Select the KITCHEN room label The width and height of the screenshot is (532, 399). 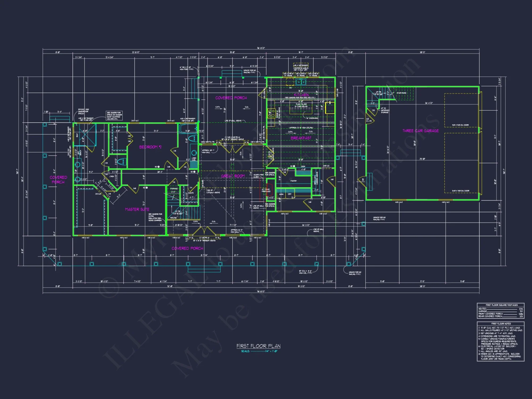click(301, 95)
